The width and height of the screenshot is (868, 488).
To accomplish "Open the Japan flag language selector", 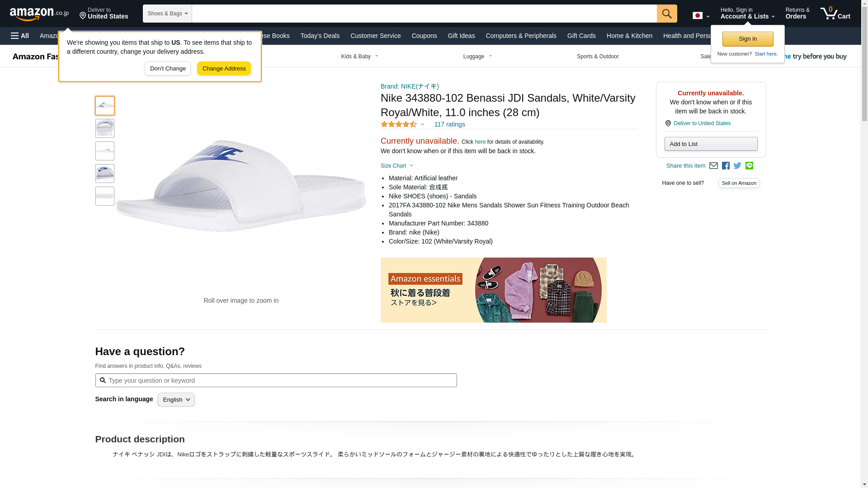I will 701,16.
